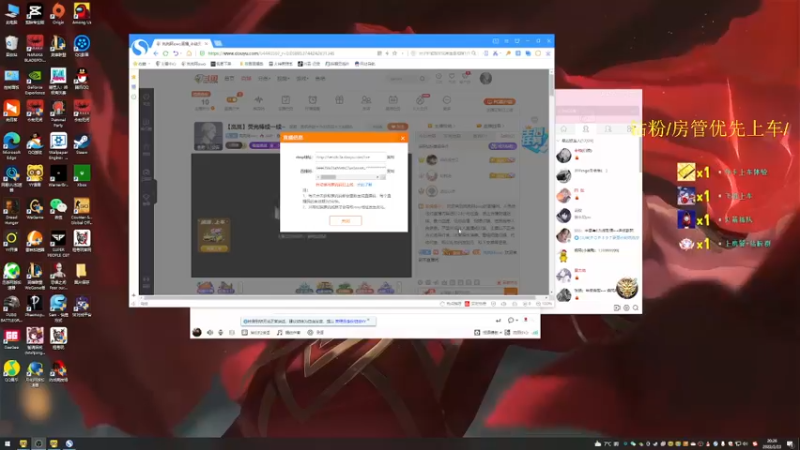Close the orange live-info dialog
800x450 pixels.
(x=403, y=138)
